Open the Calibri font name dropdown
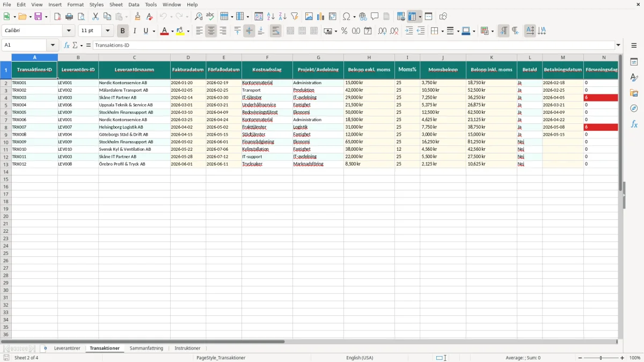Viewport: 644px width, 362px height. 69,31
